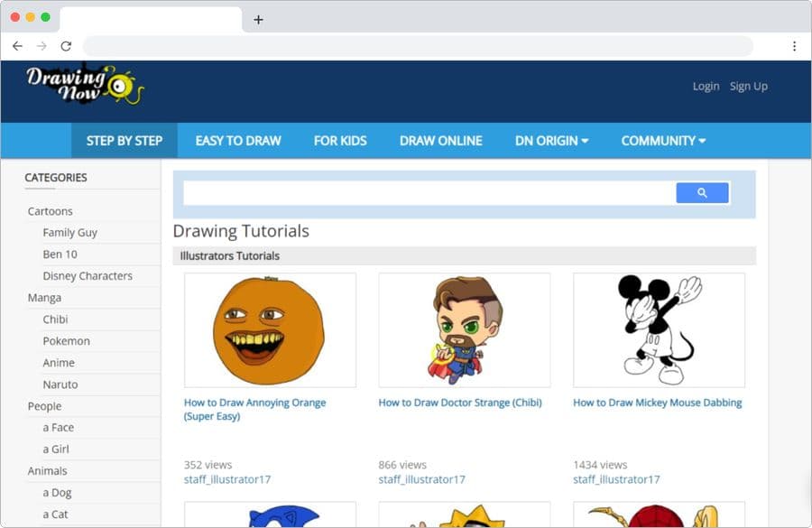
Task: Click the Sign Up link
Action: [x=748, y=86]
